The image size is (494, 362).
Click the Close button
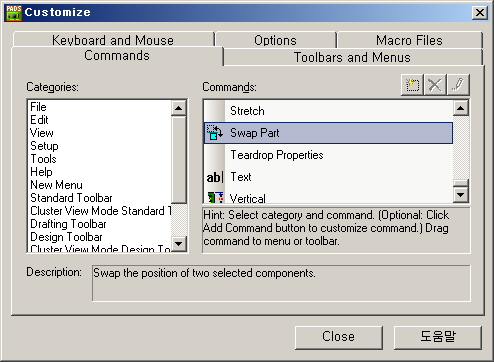pyautogui.click(x=338, y=337)
